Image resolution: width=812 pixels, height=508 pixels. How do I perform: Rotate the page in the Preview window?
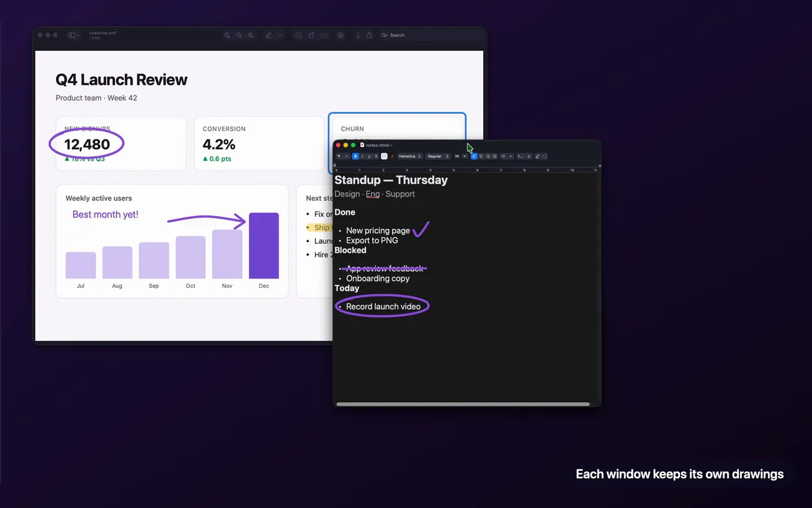[x=311, y=35]
